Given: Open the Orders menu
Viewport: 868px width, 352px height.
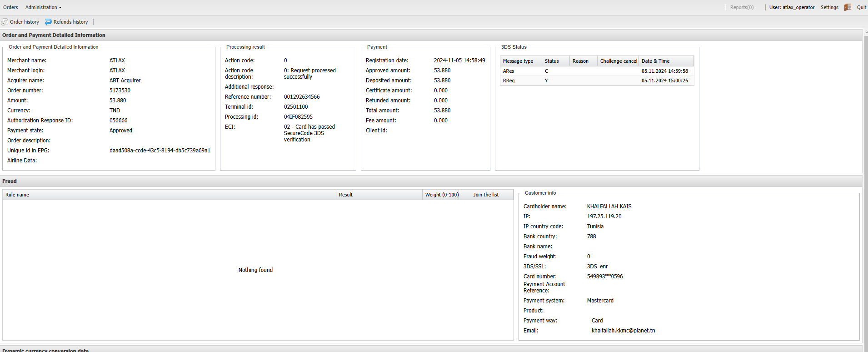Looking at the screenshot, I should pyautogui.click(x=10, y=7).
